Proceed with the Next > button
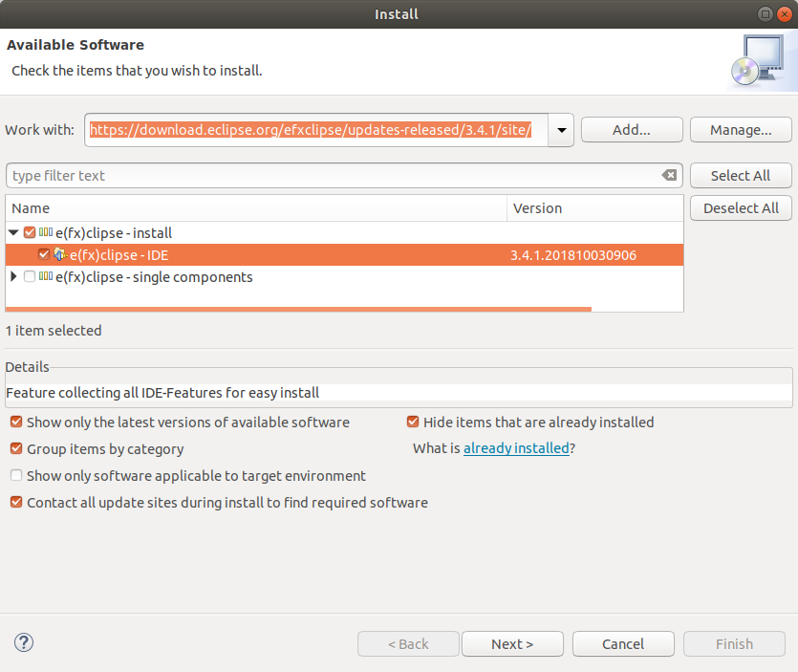 coord(512,644)
